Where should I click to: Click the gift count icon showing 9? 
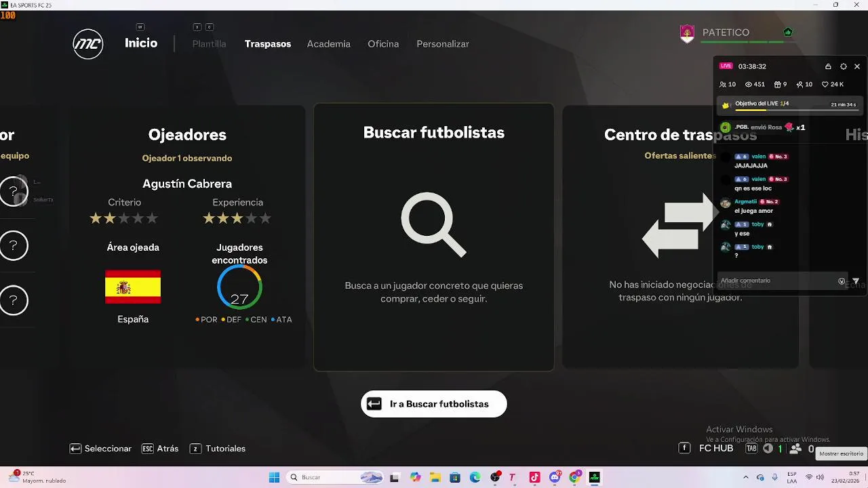coord(780,85)
